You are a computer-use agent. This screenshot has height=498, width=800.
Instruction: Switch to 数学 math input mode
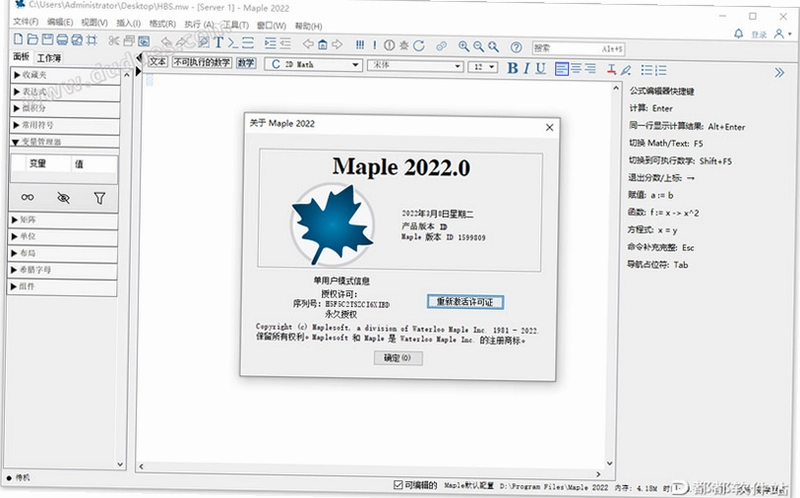[246, 63]
